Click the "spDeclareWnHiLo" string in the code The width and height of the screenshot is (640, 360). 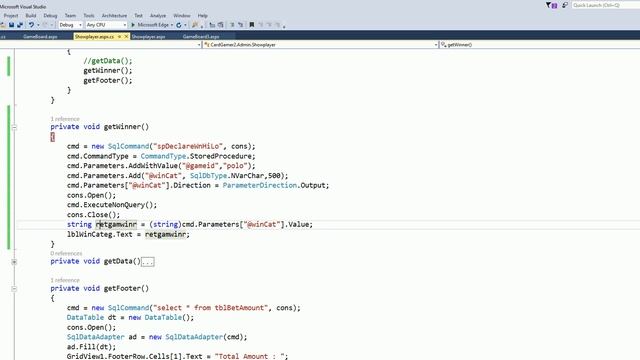(x=188, y=146)
